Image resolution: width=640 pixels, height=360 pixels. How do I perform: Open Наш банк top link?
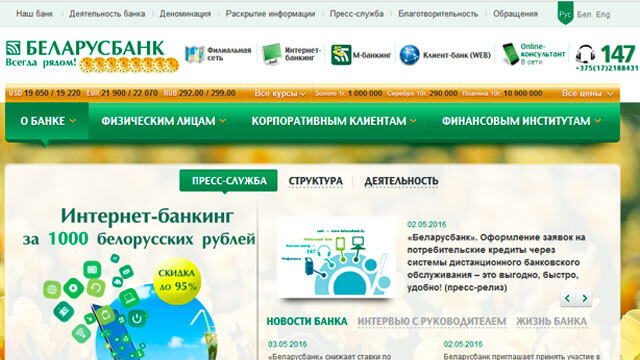tap(35, 14)
